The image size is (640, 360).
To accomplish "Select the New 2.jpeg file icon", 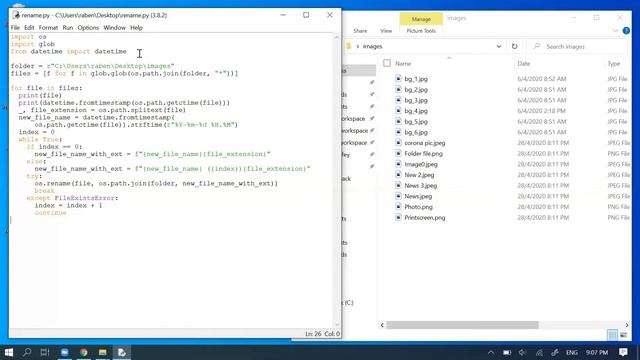I will point(398,174).
